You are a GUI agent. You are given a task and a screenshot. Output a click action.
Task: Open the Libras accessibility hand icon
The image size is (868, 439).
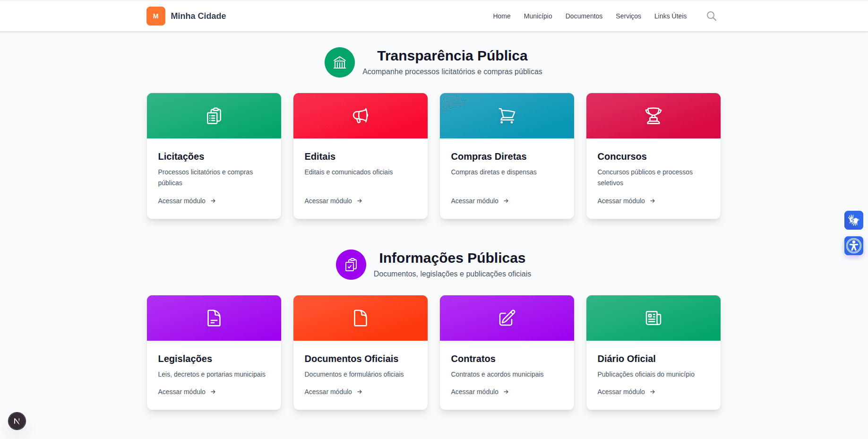[x=854, y=220]
